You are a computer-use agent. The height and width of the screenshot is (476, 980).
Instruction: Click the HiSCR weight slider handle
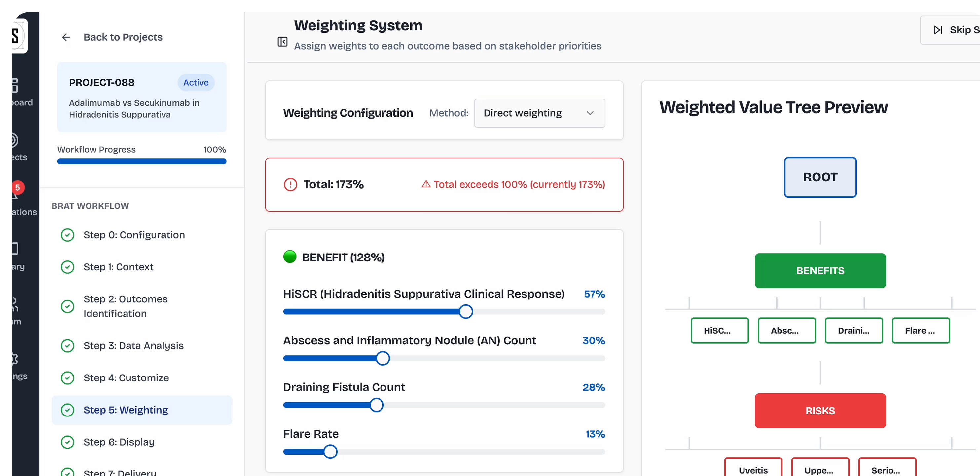[x=466, y=312]
